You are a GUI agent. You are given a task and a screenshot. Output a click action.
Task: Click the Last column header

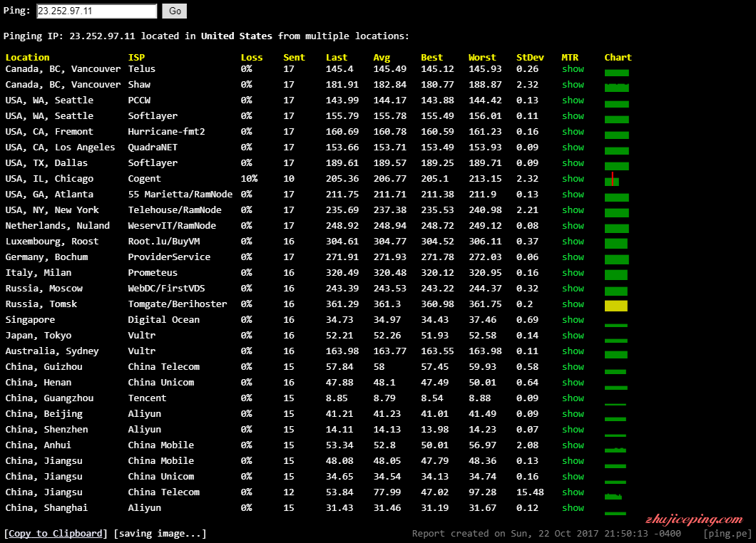point(337,57)
